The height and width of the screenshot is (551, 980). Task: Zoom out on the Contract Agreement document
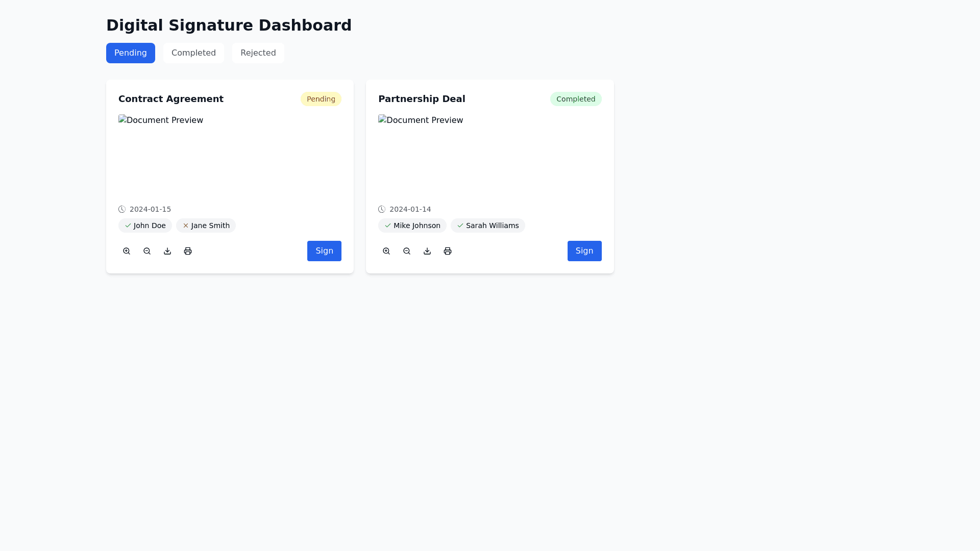pyautogui.click(x=147, y=251)
